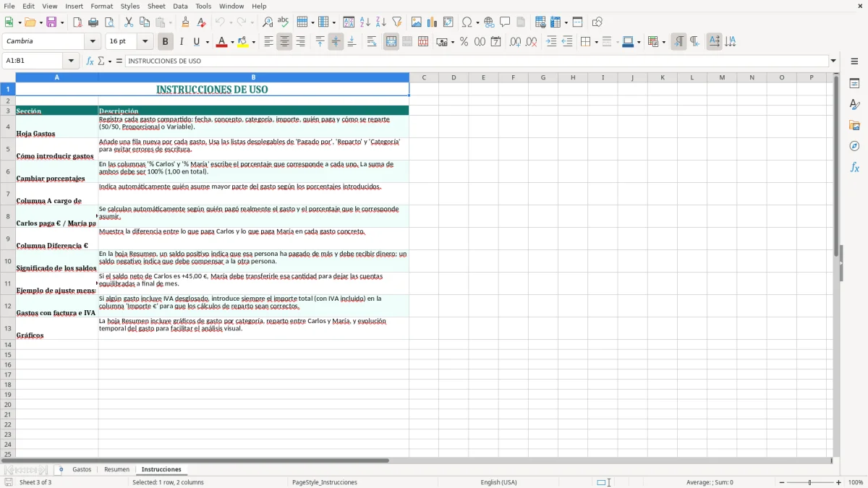This screenshot has height=488, width=868.
Task: Add a decimal place
Action: pyautogui.click(x=515, y=42)
